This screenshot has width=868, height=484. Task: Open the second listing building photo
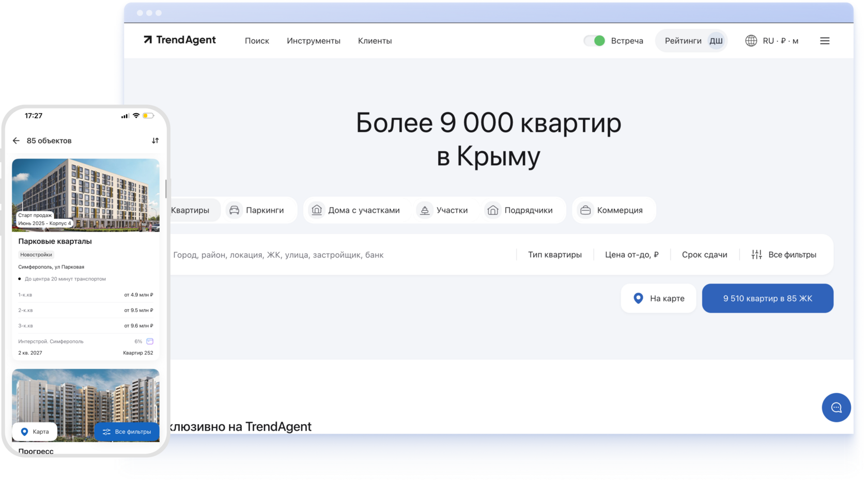86,405
